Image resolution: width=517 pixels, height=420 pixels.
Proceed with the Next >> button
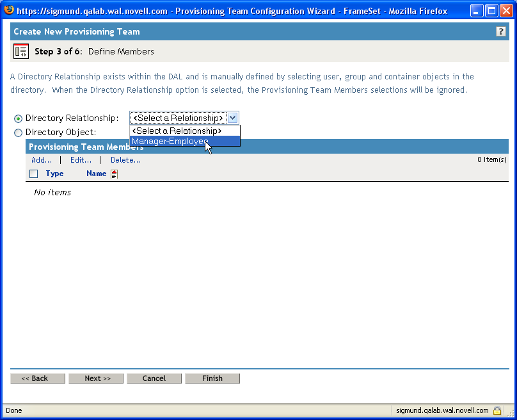pos(96,378)
